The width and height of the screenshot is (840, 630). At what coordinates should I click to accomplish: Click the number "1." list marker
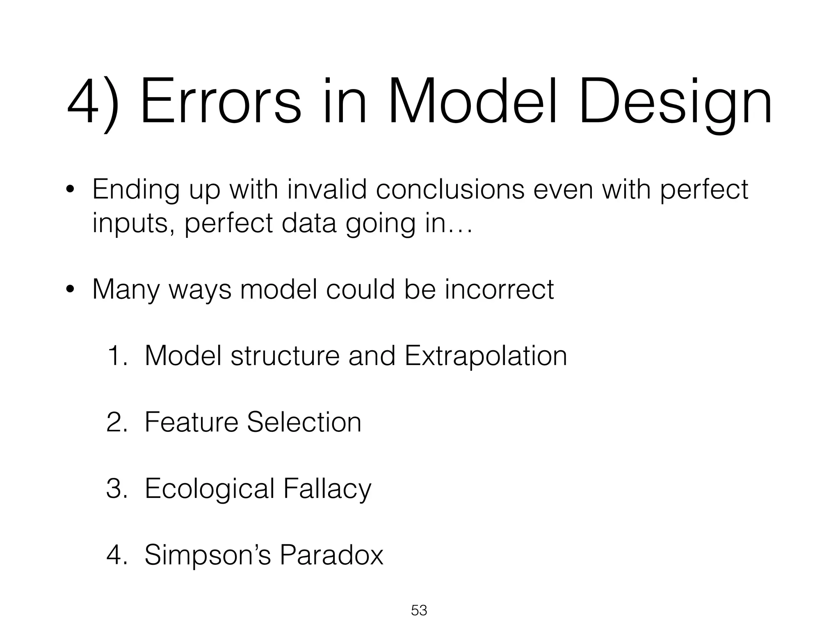118,356
